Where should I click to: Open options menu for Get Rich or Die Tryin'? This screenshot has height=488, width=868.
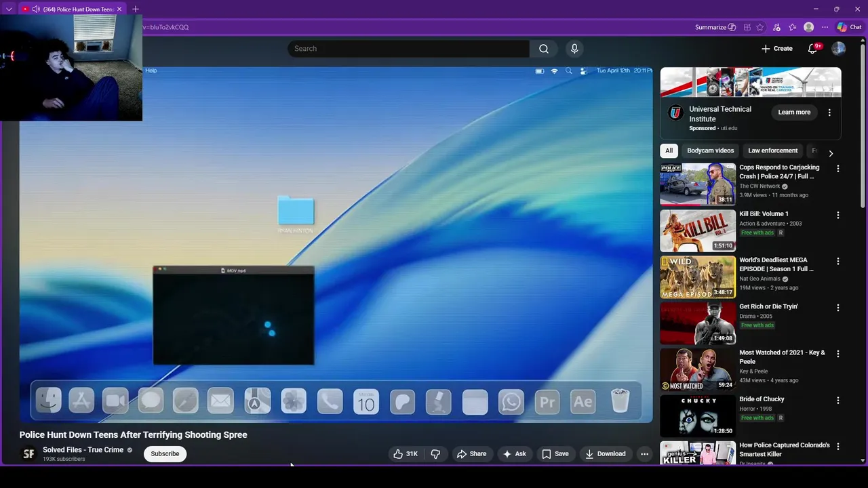coord(837,308)
